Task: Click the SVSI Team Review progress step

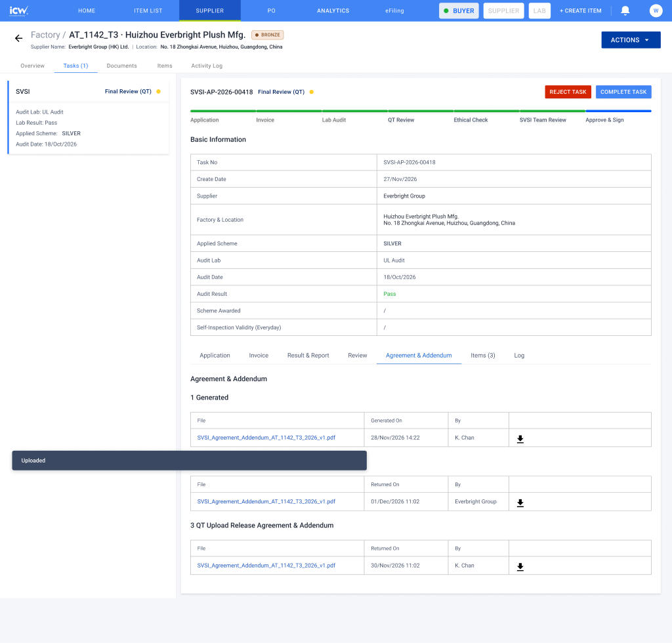Action: [543, 120]
